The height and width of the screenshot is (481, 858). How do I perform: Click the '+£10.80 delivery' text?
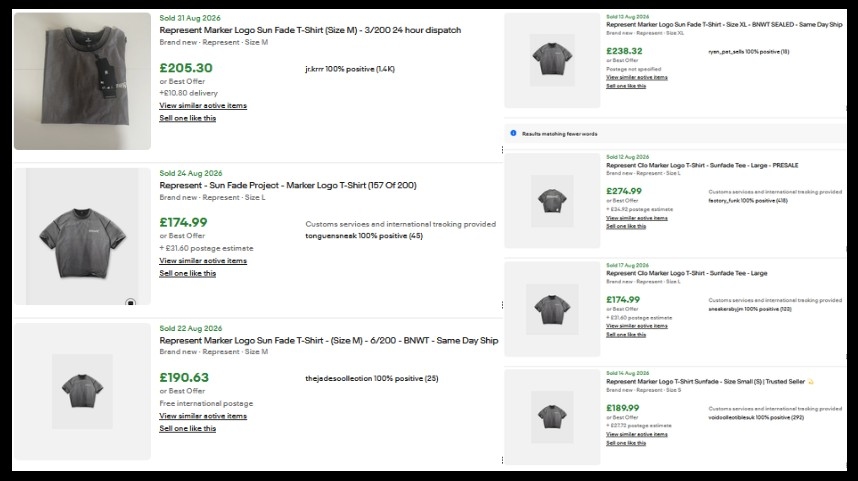tap(188, 93)
